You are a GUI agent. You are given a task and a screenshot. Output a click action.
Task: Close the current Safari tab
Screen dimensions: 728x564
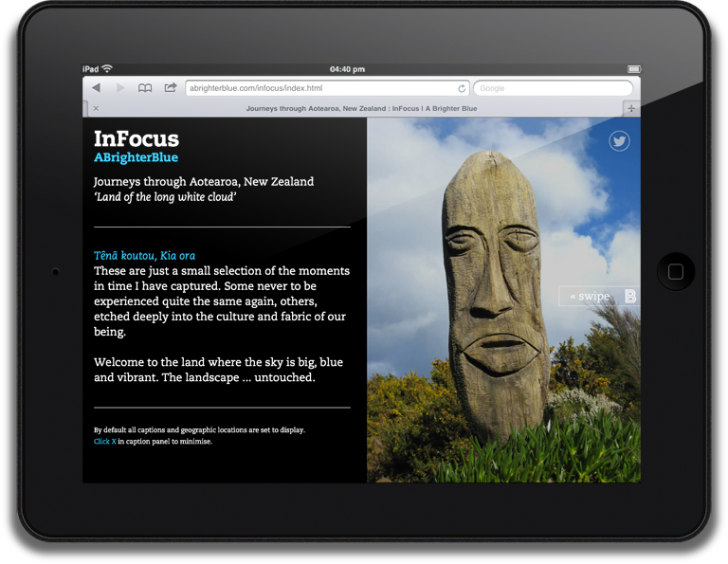pyautogui.click(x=96, y=109)
